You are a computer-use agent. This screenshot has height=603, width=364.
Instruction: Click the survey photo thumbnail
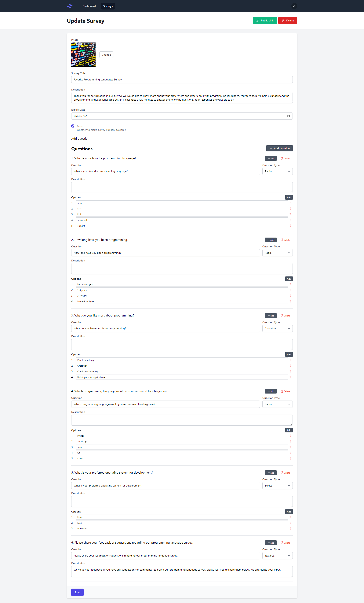83,55
